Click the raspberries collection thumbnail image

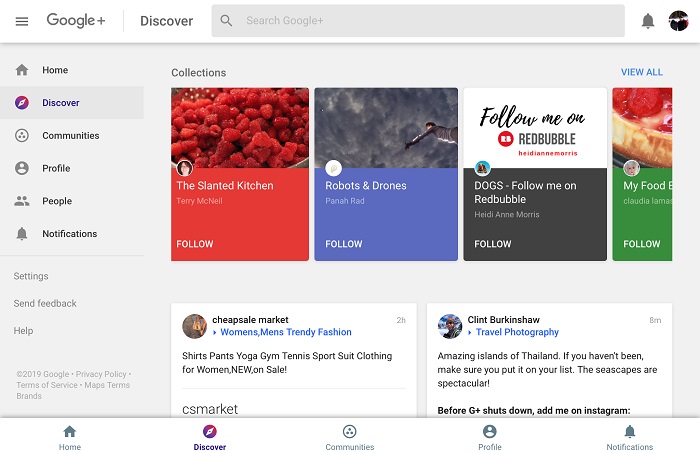[x=240, y=128]
